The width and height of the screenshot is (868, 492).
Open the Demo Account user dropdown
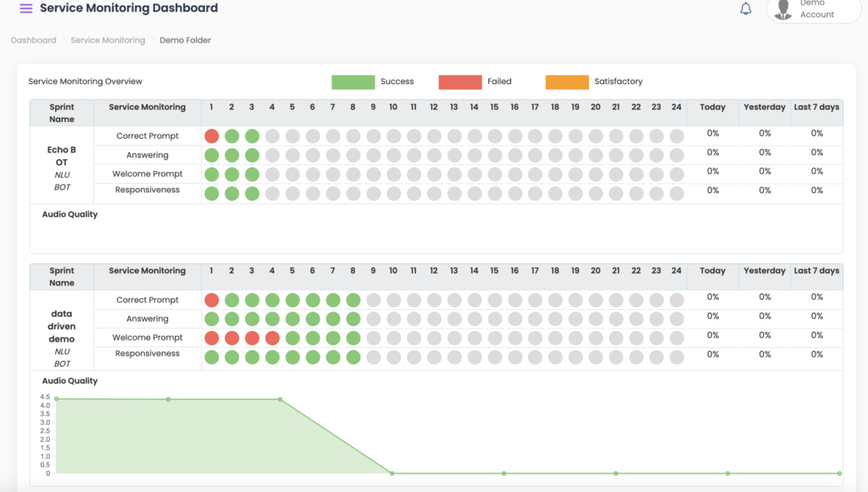816,9
